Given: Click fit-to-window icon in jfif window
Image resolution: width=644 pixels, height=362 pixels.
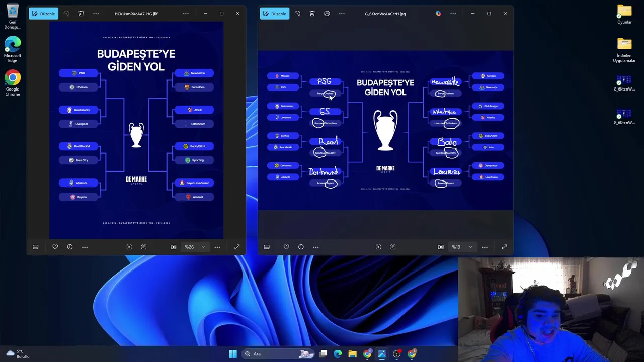Looking at the screenshot, I should (129, 247).
